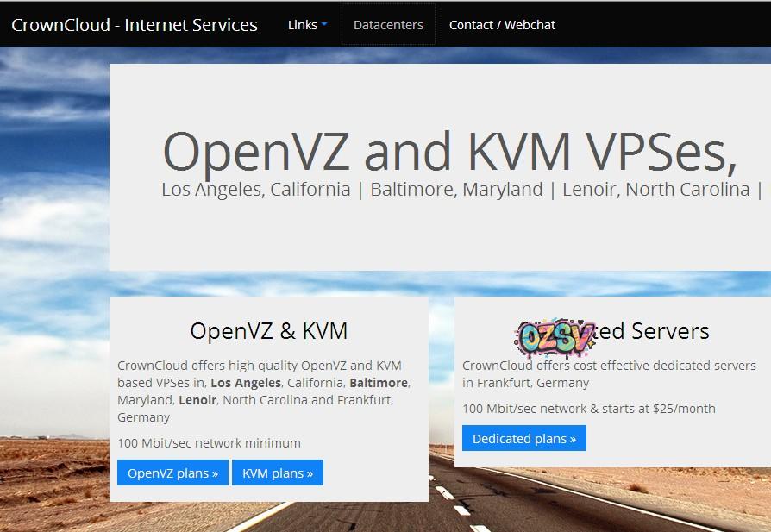The width and height of the screenshot is (771, 532).
Task: Click the bold Los Angeles text
Action: pos(246,383)
